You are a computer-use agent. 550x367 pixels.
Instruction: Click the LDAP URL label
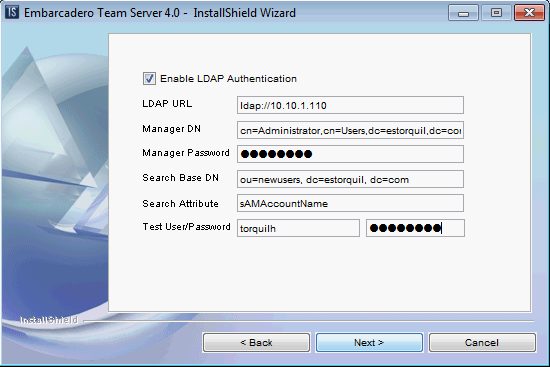tap(167, 104)
